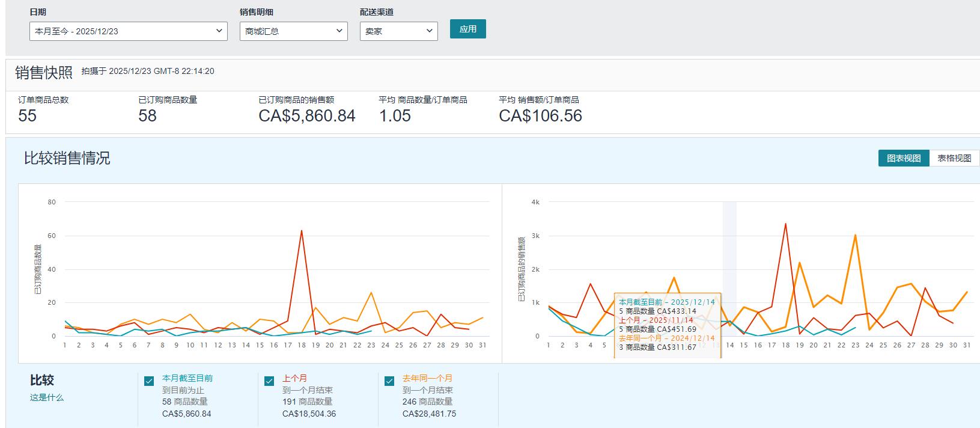
Task: Click the orange 去年同一个月 legend label
Action: (x=427, y=378)
